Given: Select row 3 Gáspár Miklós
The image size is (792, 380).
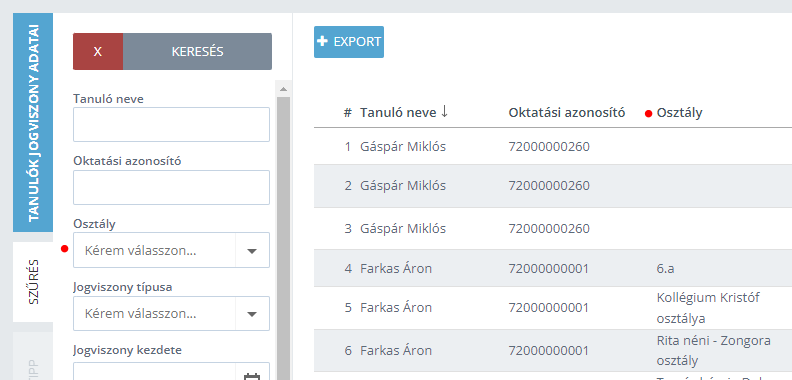Looking at the screenshot, I should tap(553, 229).
